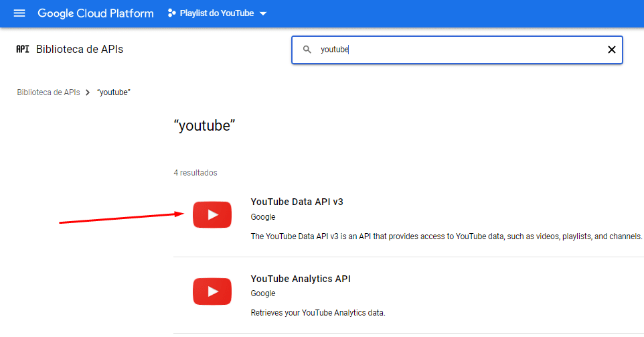The height and width of the screenshot is (337, 644).
Task: Click the breadcrumb chevron separator
Action: click(88, 92)
